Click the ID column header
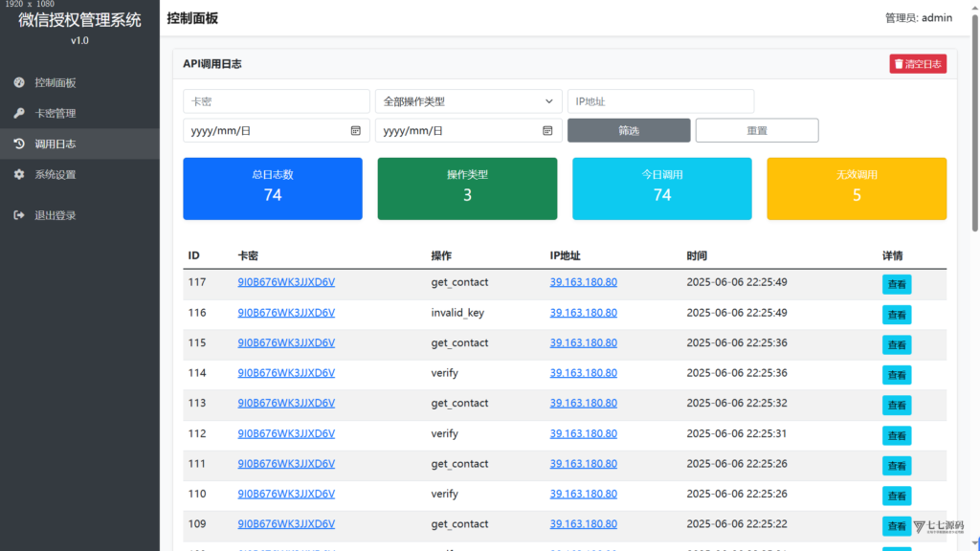980x551 pixels. [193, 255]
